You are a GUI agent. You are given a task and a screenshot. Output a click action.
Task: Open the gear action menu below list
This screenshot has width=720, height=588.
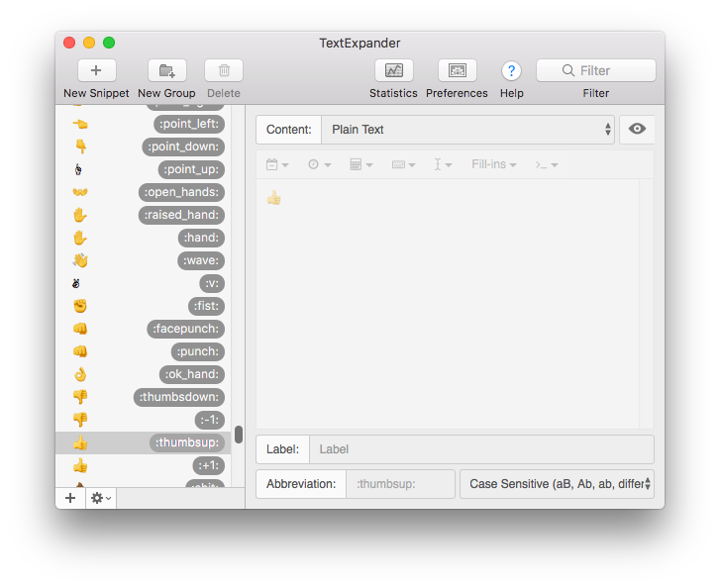click(x=101, y=498)
